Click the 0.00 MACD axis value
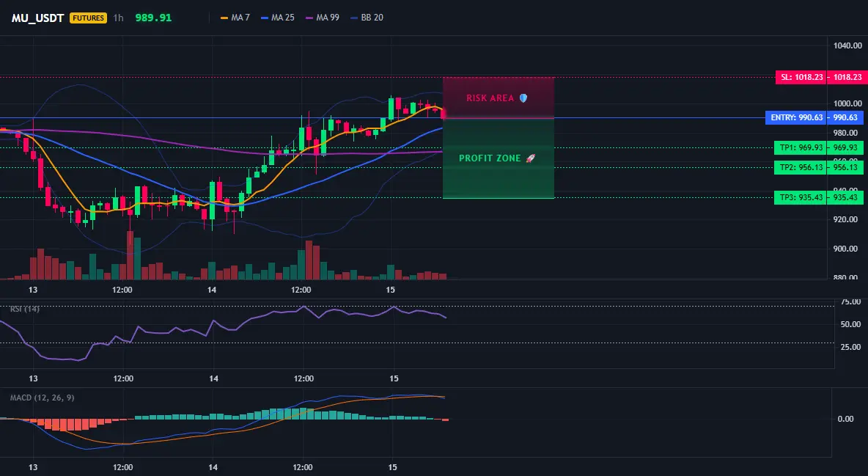The image size is (868, 476). coord(845,419)
